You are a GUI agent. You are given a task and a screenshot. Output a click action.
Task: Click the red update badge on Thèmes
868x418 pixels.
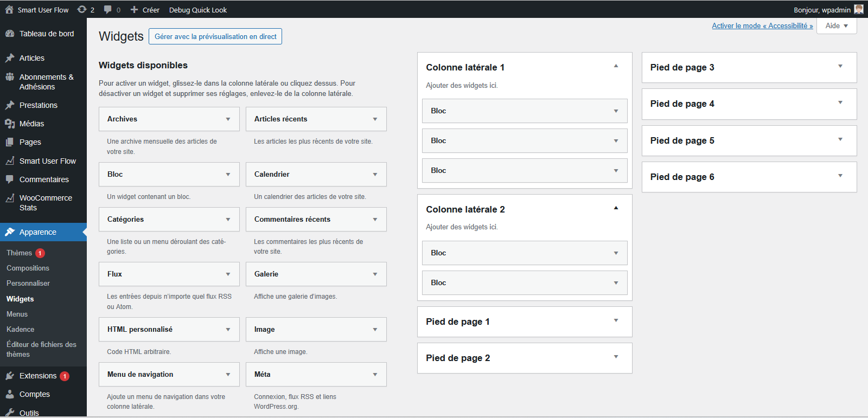coord(40,253)
